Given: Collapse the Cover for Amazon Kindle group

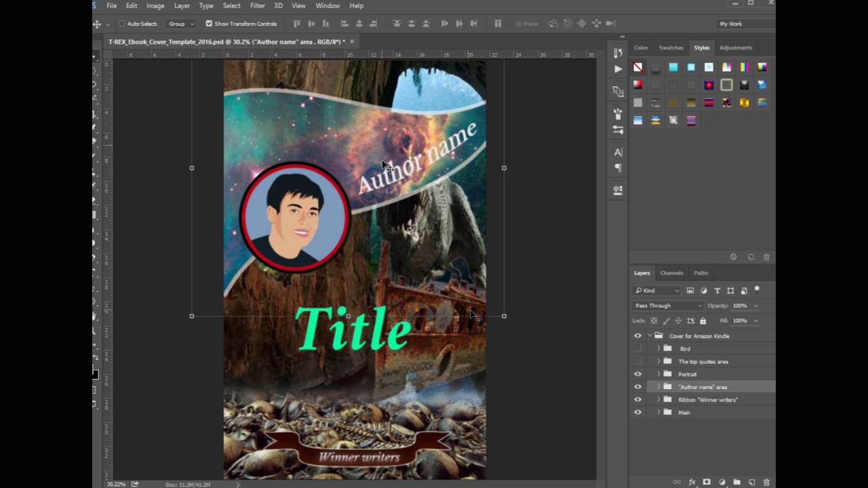Looking at the screenshot, I should pos(650,335).
